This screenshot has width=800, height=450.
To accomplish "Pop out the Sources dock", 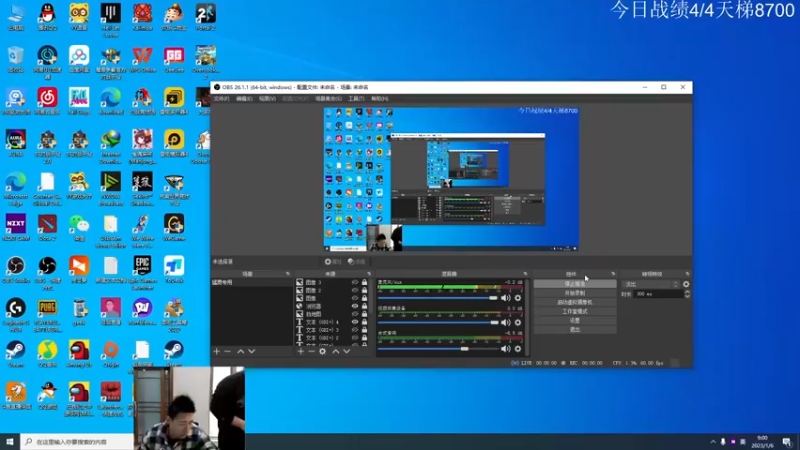I will 369,274.
